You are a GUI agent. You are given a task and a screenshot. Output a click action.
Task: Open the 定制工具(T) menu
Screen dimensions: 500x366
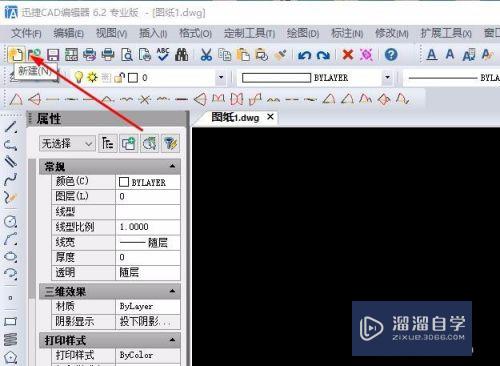pyautogui.click(x=249, y=33)
